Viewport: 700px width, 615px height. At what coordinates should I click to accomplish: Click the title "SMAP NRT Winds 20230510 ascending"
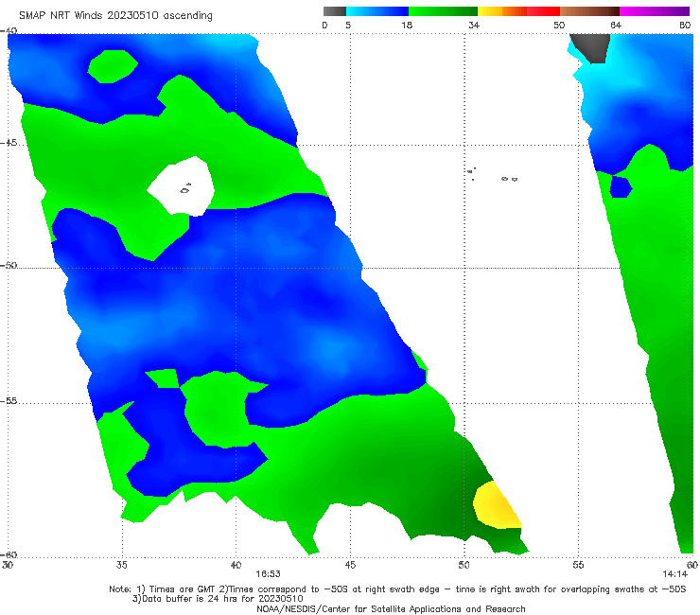coord(115,15)
